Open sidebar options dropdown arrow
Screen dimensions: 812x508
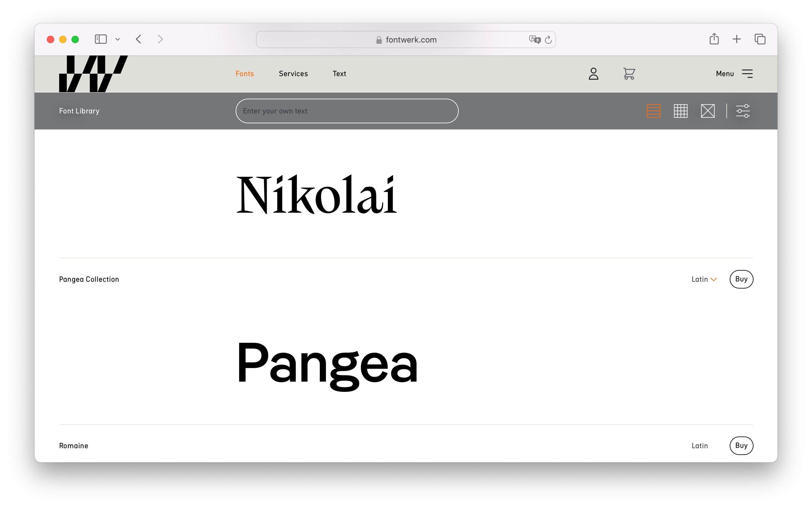point(117,39)
